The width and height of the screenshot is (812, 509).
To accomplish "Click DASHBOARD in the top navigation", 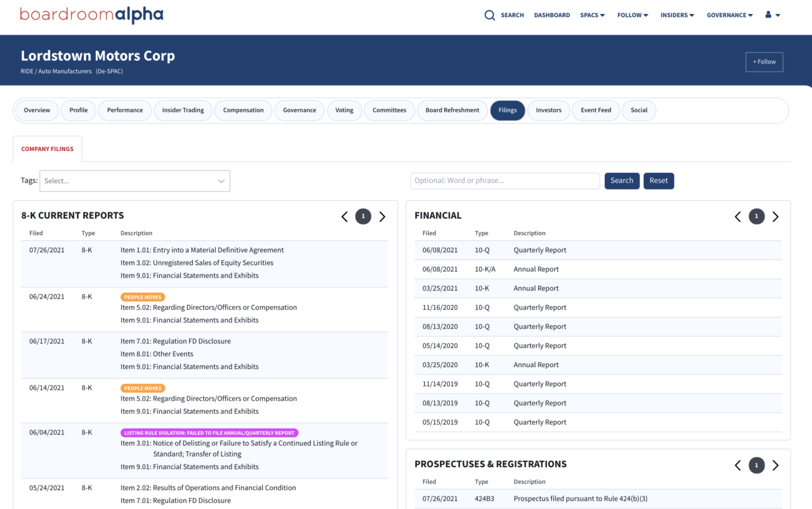I will tap(551, 15).
